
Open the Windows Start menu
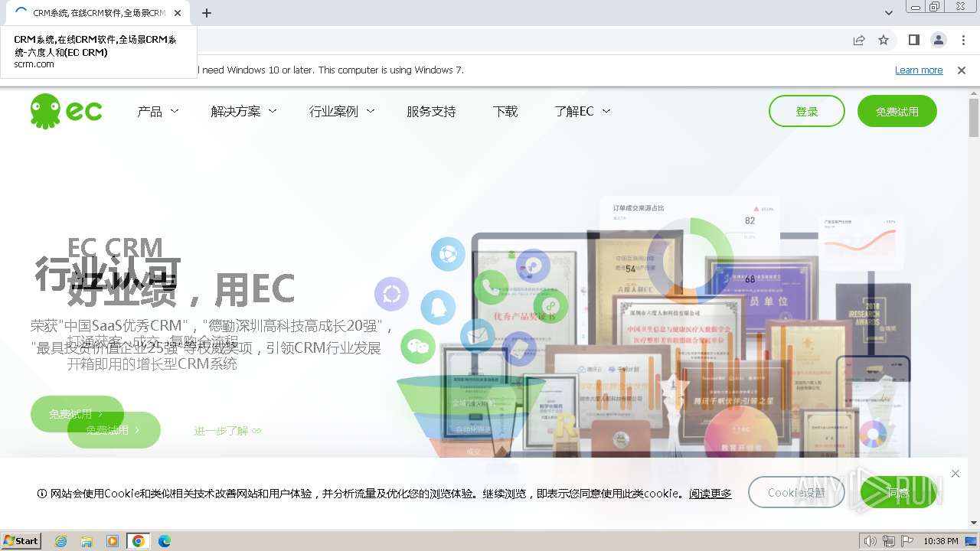(x=21, y=540)
